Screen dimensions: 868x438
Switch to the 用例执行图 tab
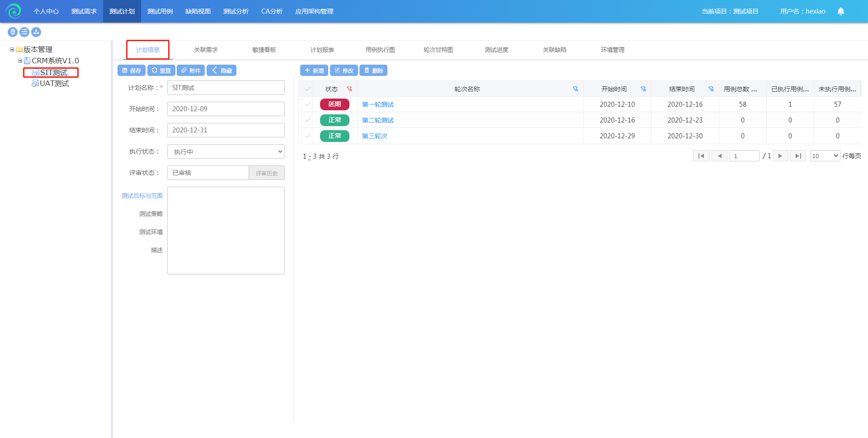pos(380,50)
